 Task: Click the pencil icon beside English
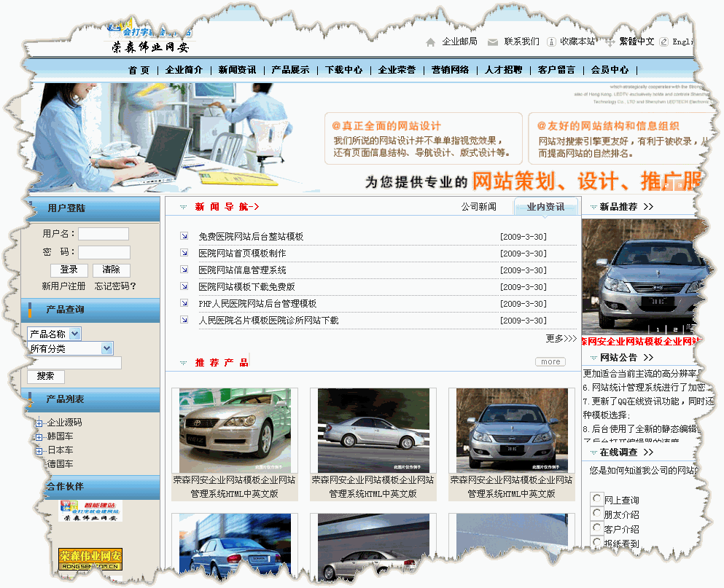[x=663, y=42]
